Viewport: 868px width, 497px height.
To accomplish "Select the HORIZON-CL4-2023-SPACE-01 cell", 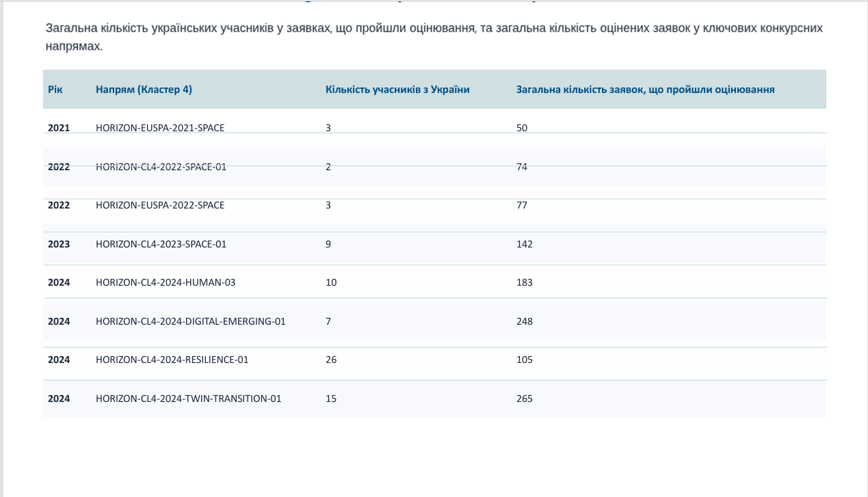I will point(161,244).
